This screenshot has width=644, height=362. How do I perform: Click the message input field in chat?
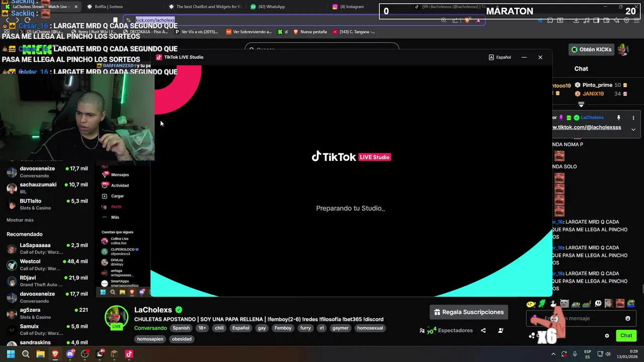coord(580,318)
